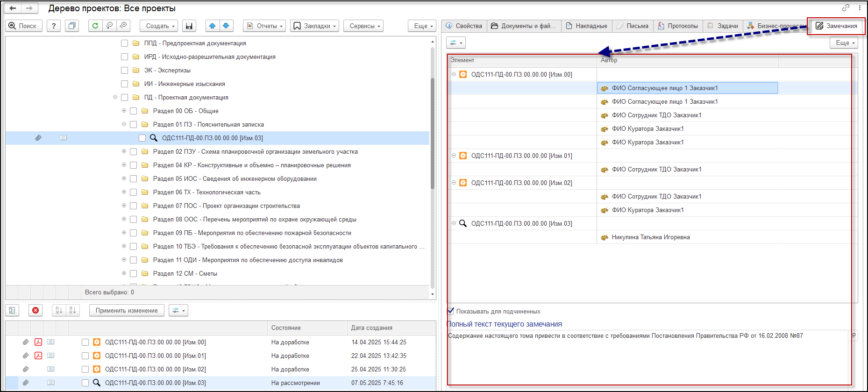Click the back navigation arrow
This screenshot has width=868, height=392.
coord(13,8)
